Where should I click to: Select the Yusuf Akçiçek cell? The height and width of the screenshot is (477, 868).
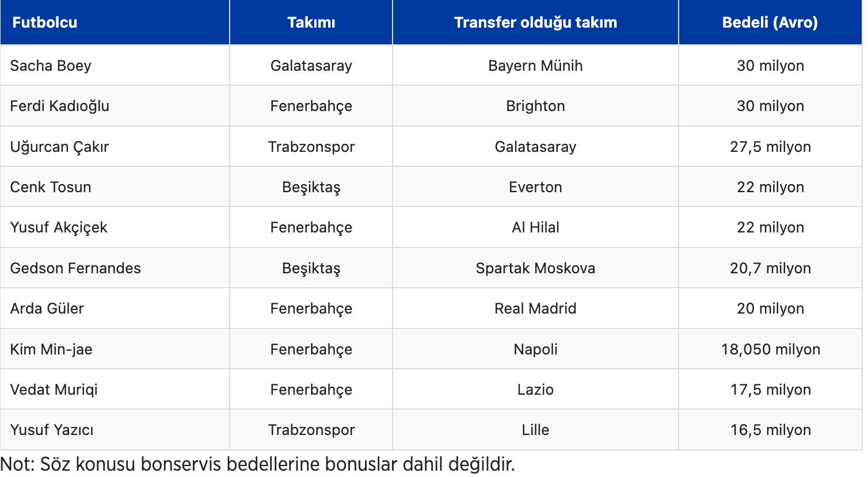[59, 227]
